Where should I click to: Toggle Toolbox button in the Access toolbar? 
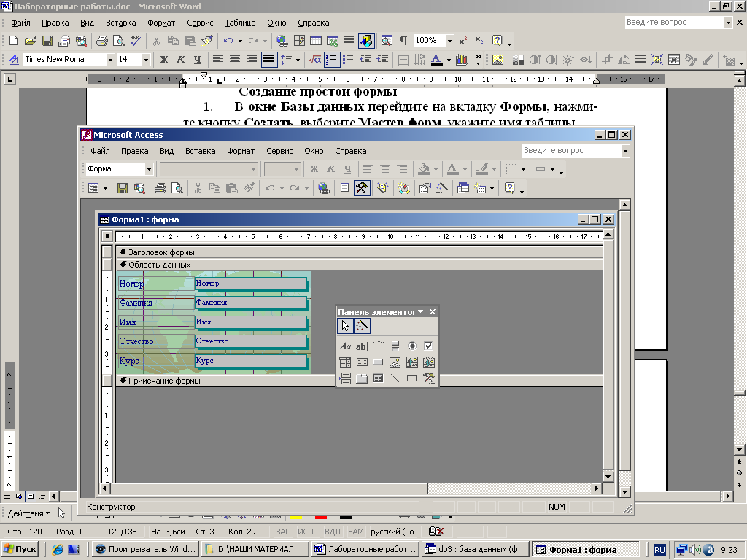click(x=362, y=188)
